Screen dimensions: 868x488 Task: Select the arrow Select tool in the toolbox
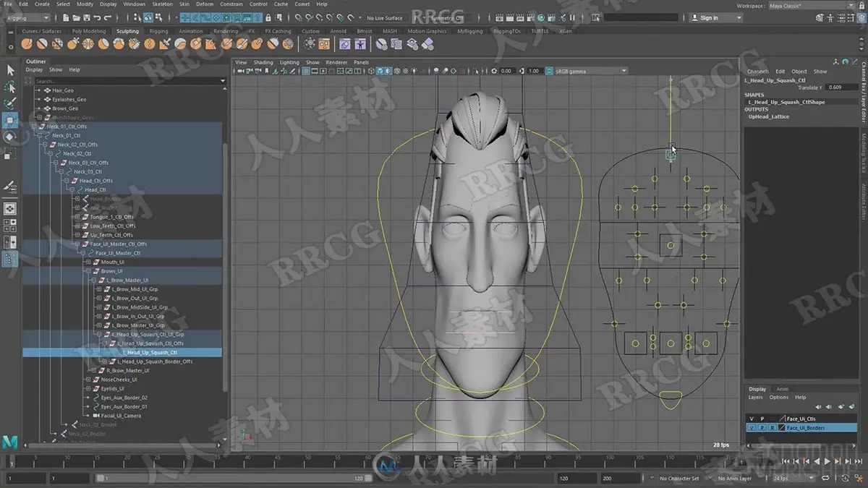click(10, 70)
